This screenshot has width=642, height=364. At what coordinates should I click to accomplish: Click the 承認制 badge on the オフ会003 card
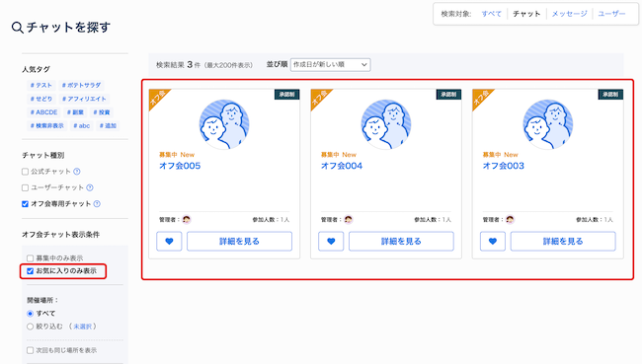point(610,95)
